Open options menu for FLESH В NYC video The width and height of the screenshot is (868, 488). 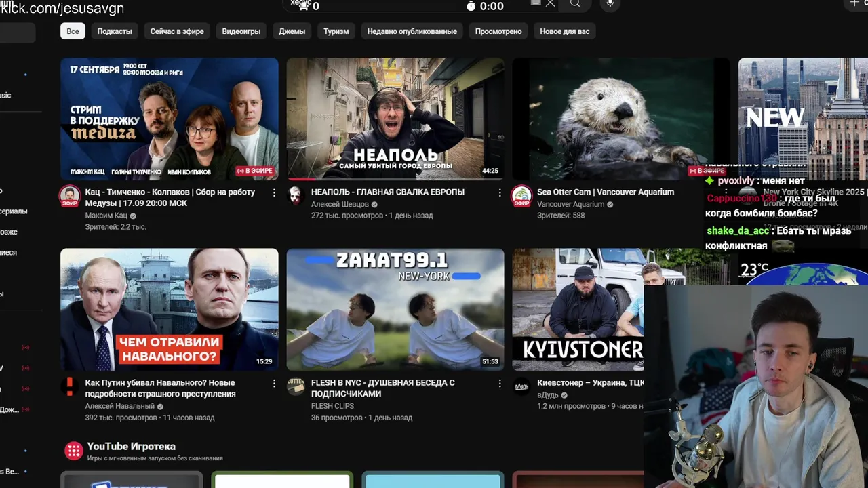tap(500, 384)
